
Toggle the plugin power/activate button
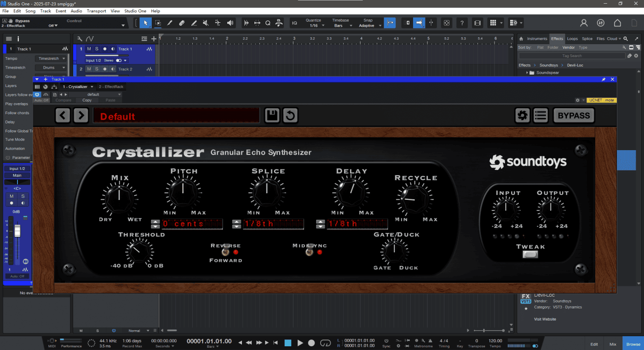point(37,94)
